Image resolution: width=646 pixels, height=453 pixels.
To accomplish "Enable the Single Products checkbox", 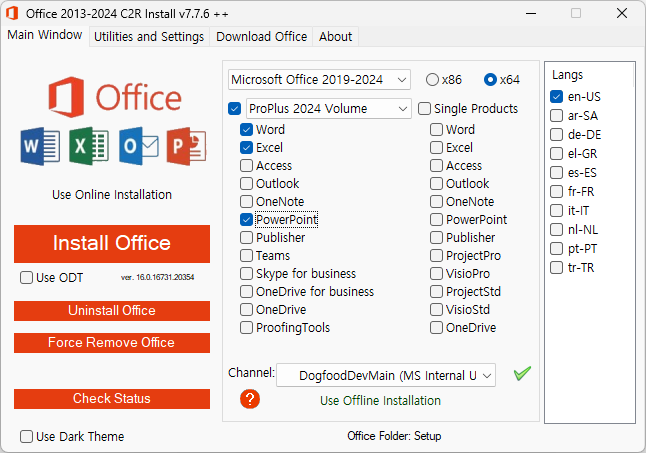I will point(468,109).
